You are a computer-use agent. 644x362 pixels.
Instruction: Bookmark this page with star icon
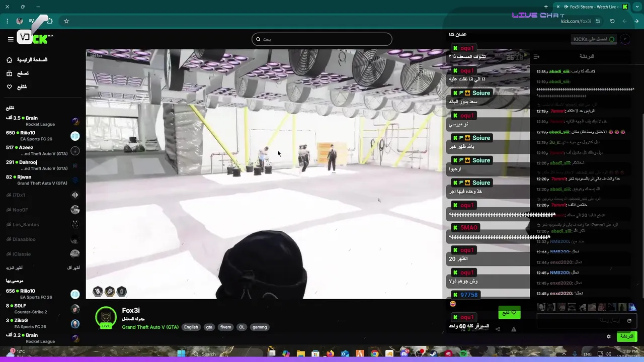[66, 21]
